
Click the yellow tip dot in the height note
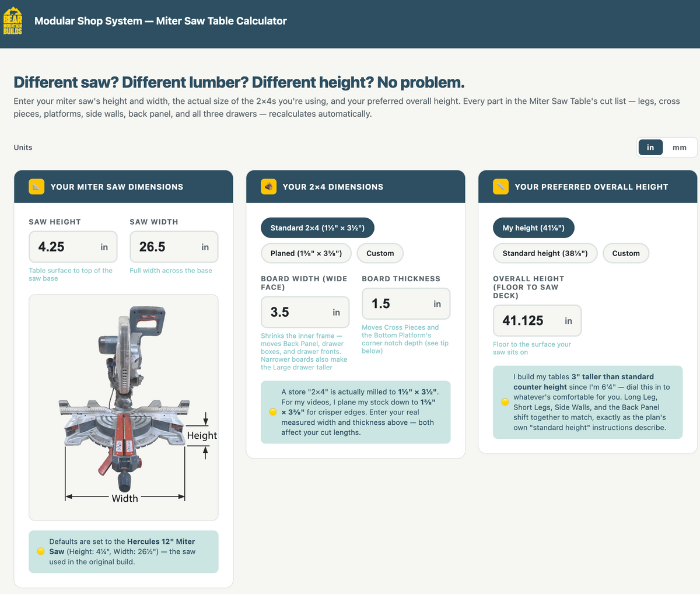pyautogui.click(x=505, y=402)
